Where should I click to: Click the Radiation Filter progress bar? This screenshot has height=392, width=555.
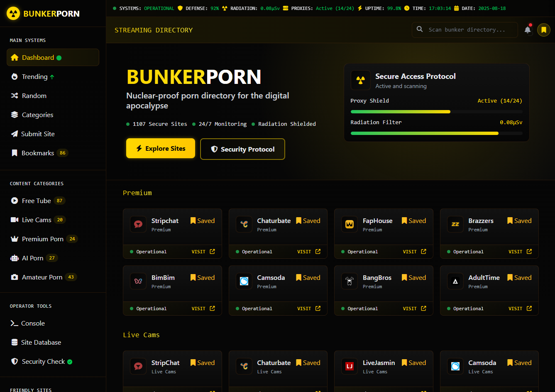click(x=437, y=133)
